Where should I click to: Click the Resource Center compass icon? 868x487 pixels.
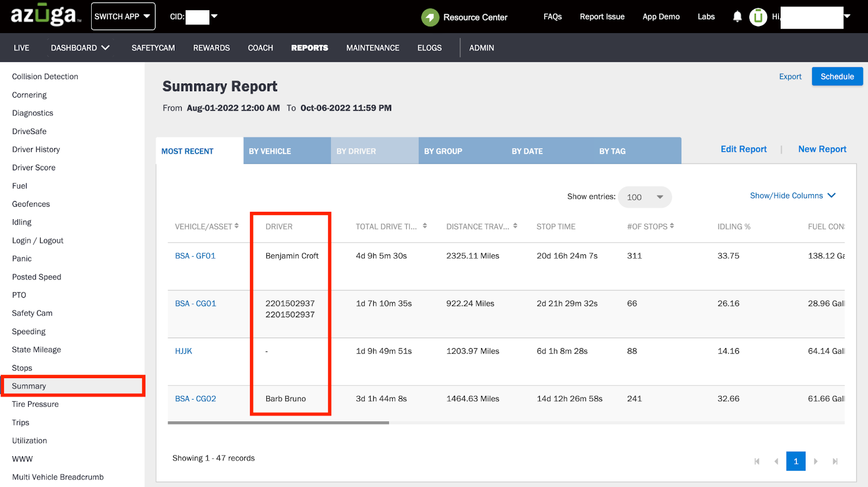click(430, 17)
